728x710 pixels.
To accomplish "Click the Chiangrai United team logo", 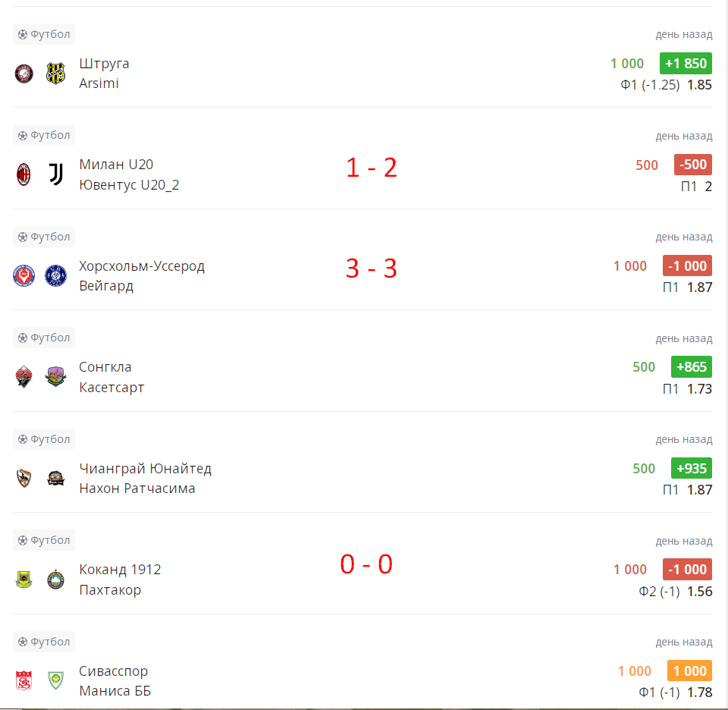I will pyautogui.click(x=24, y=478).
